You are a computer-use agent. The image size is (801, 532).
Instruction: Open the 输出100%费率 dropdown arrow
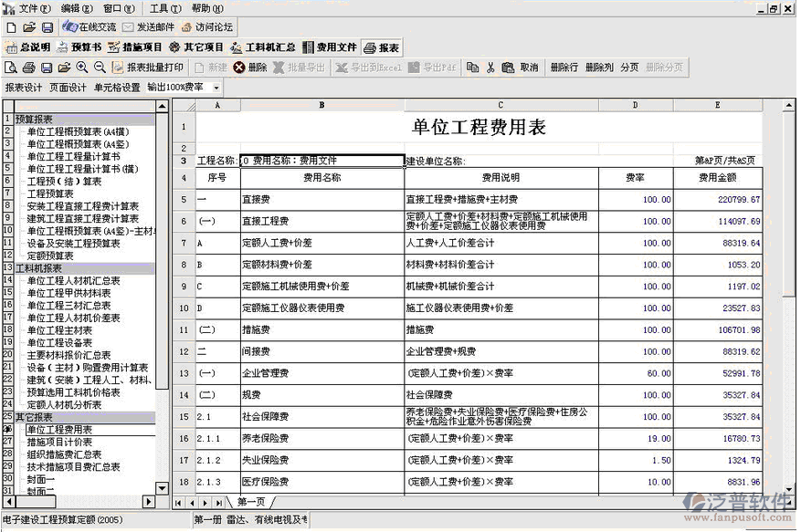[x=216, y=89]
